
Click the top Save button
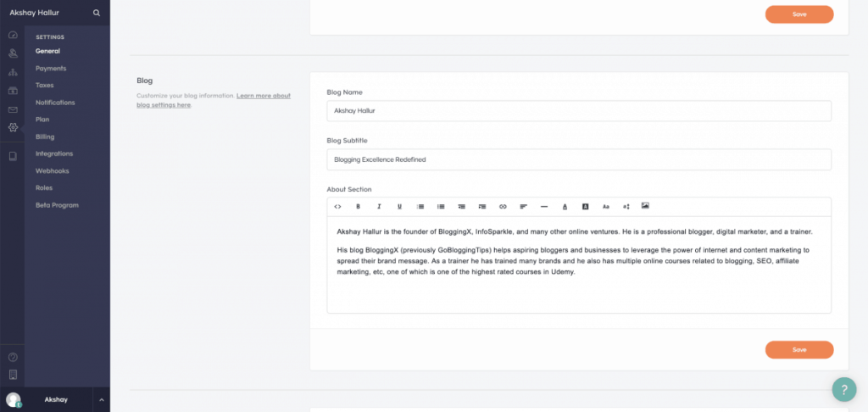798,14
